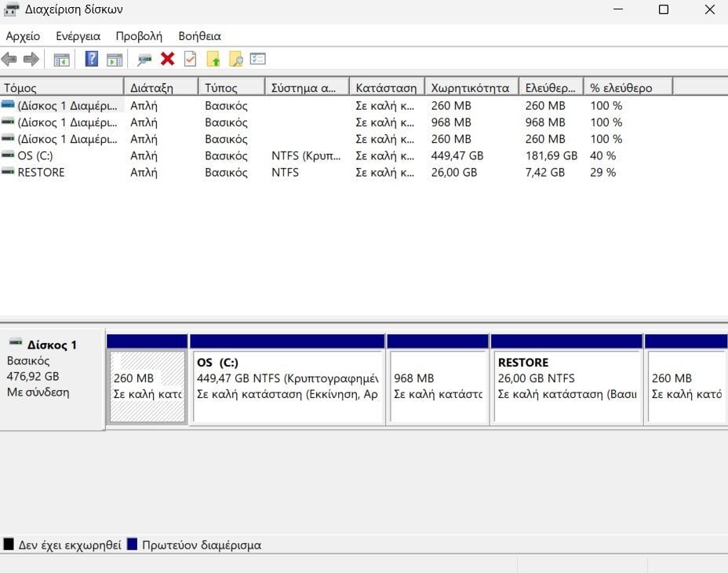Sort by the Τύπος column header
The width and height of the screenshot is (728, 573).
(x=231, y=87)
